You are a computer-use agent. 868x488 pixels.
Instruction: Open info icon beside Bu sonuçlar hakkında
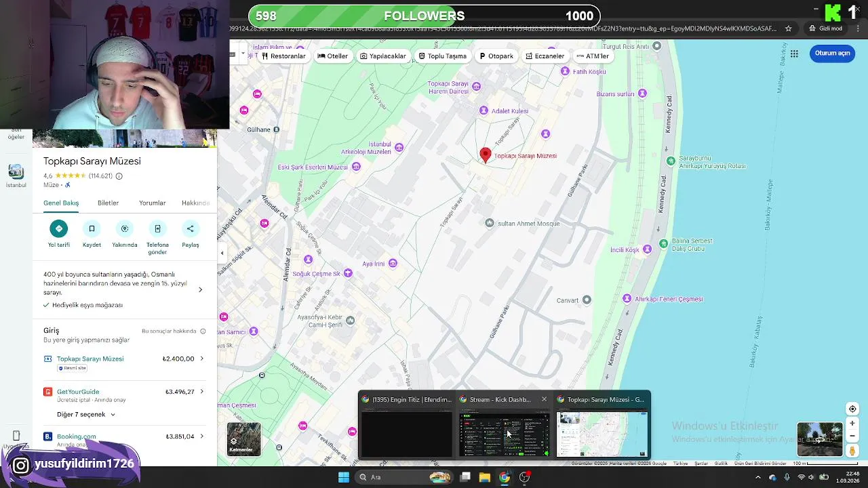pyautogui.click(x=203, y=331)
